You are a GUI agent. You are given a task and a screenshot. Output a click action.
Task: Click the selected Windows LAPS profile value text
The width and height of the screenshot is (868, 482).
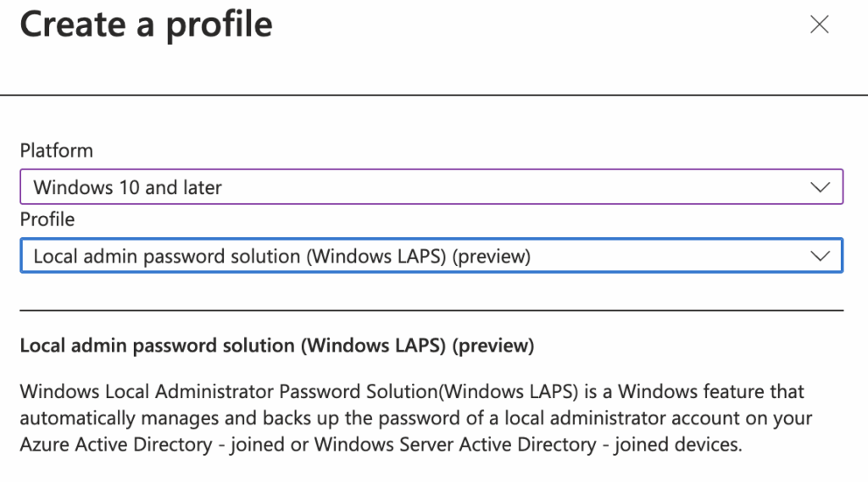point(281,256)
